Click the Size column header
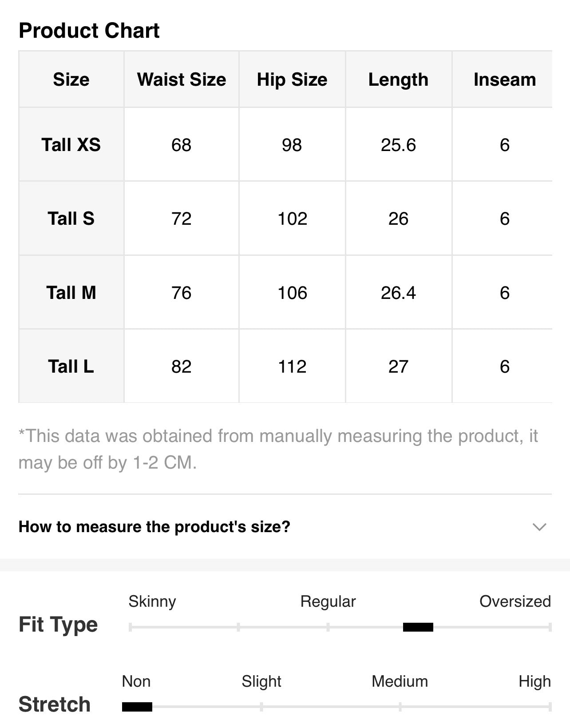 pyautogui.click(x=71, y=80)
